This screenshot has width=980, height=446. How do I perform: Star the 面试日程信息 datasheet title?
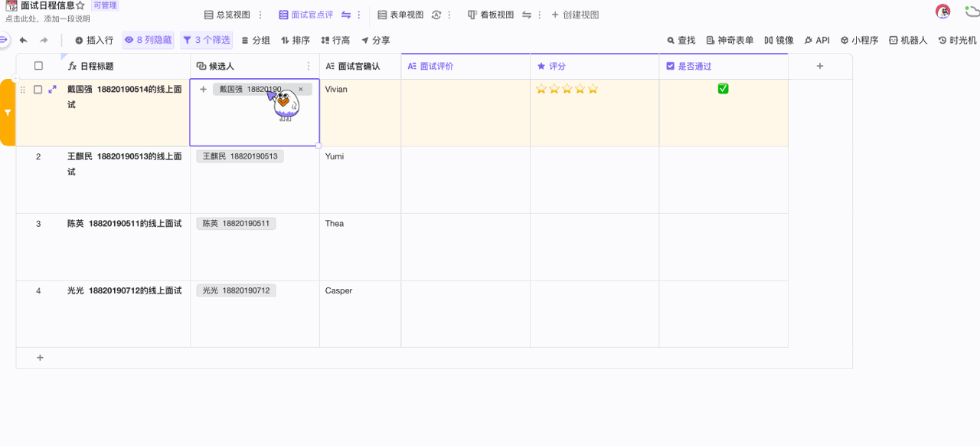tap(80, 5)
